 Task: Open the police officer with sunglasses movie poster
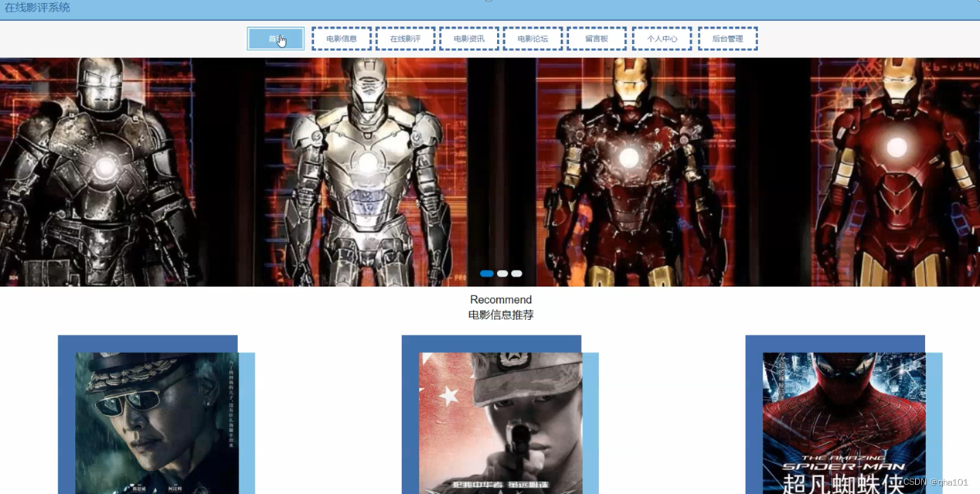[x=157, y=423]
